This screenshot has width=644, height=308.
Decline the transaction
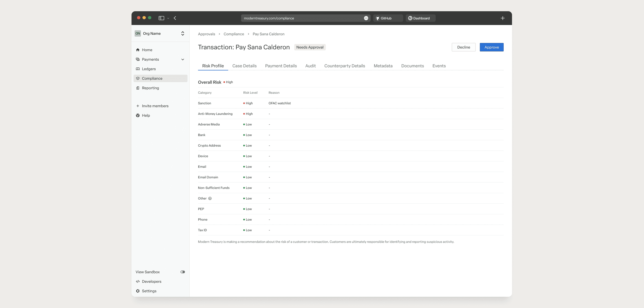tap(463, 47)
